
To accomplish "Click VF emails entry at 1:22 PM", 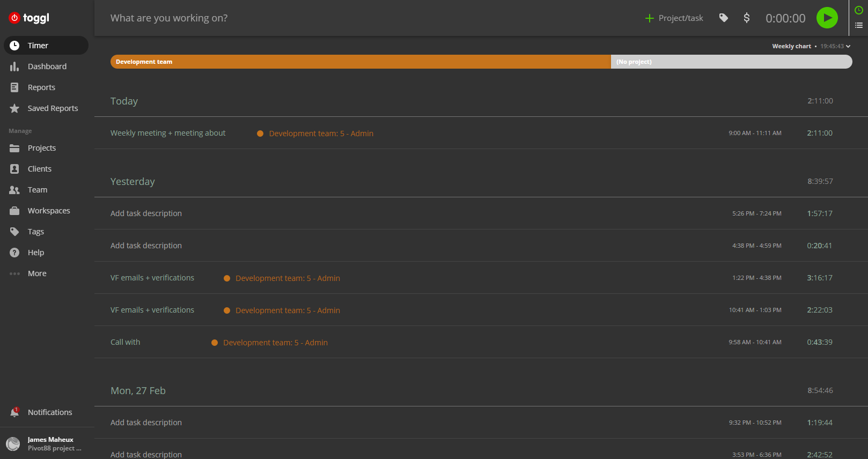I will (x=152, y=278).
